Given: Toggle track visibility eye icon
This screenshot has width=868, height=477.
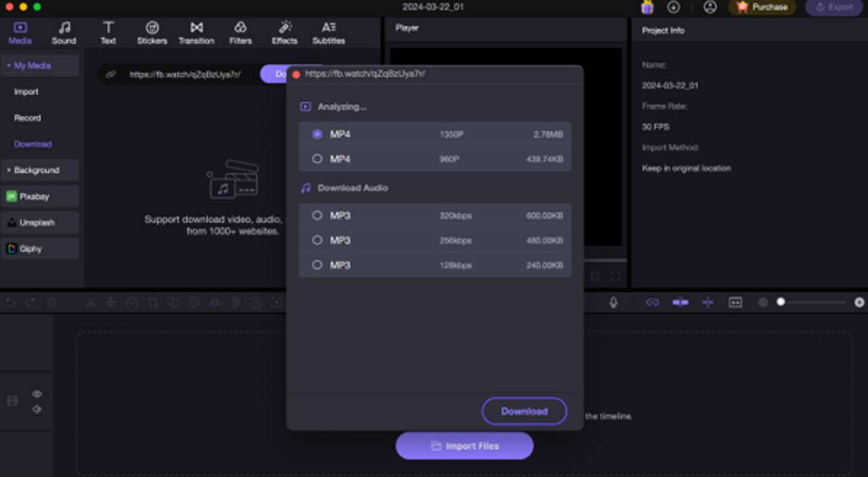Looking at the screenshot, I should [37, 394].
